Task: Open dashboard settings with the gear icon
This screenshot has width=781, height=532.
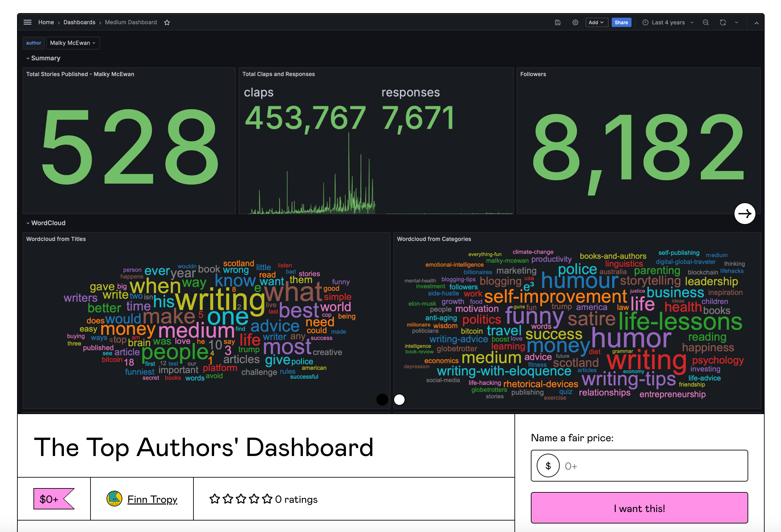Action: tap(575, 23)
